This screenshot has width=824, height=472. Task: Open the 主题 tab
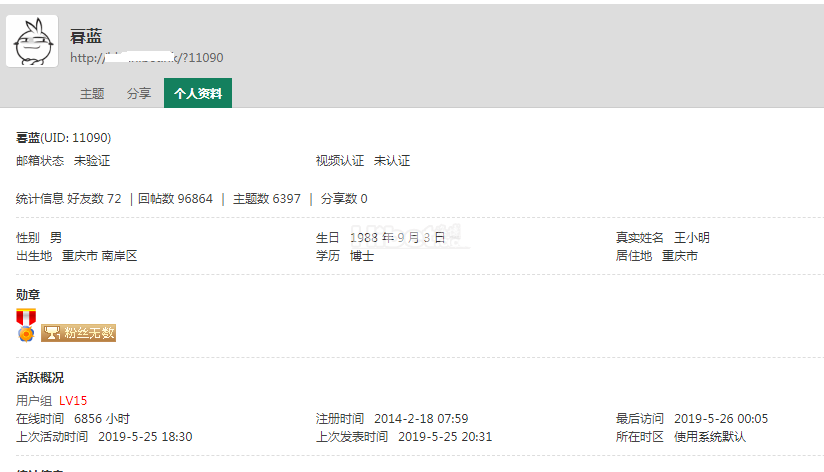click(x=92, y=93)
